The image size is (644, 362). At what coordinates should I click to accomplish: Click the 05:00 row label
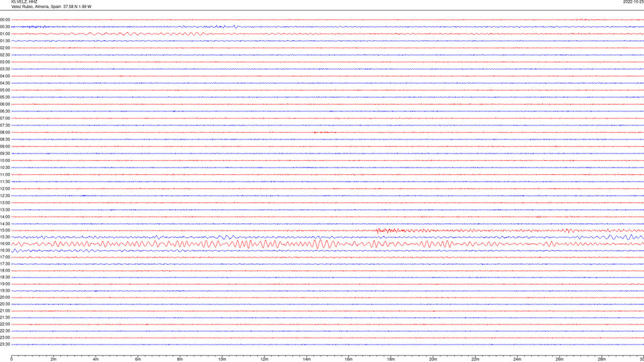coord(5,90)
